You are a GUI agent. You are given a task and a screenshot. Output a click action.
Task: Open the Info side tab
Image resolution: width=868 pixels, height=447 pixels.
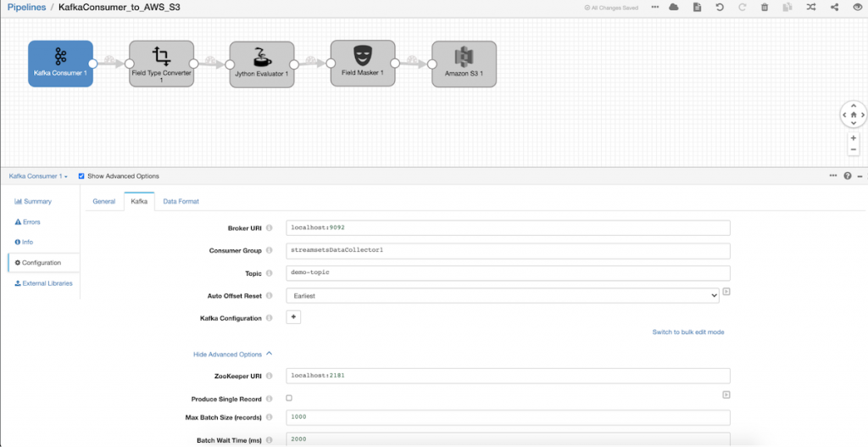[24, 242]
